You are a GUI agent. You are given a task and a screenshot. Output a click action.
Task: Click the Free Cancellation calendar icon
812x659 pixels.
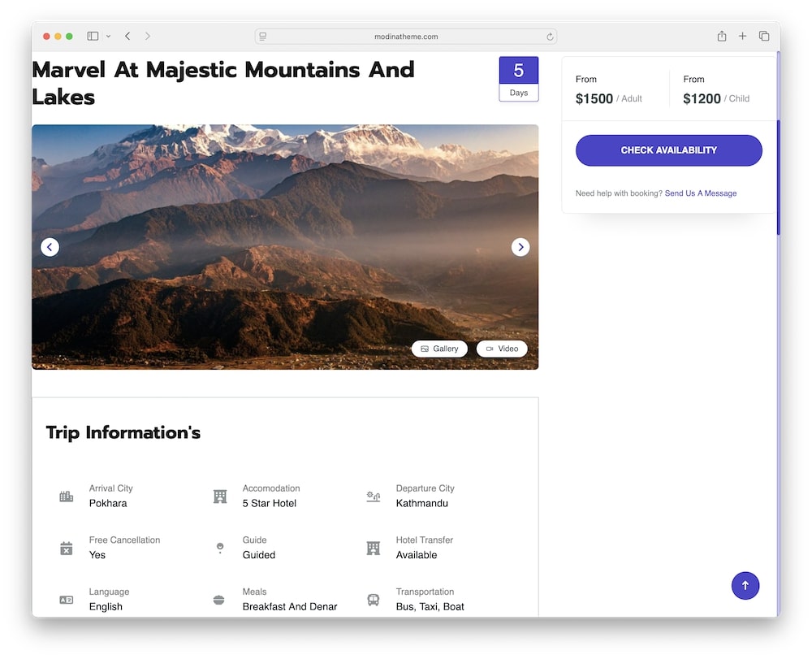tap(67, 548)
